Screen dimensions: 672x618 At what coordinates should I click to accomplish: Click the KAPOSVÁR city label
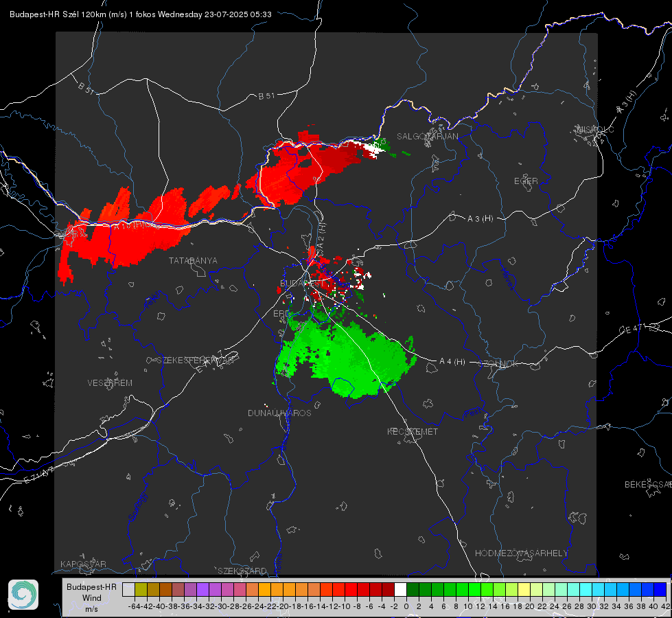pyautogui.click(x=83, y=564)
